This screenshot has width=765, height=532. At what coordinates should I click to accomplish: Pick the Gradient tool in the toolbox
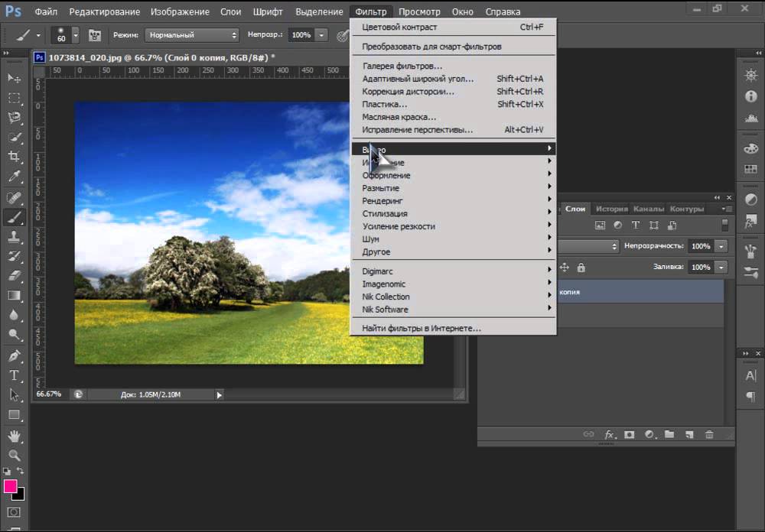click(14, 295)
